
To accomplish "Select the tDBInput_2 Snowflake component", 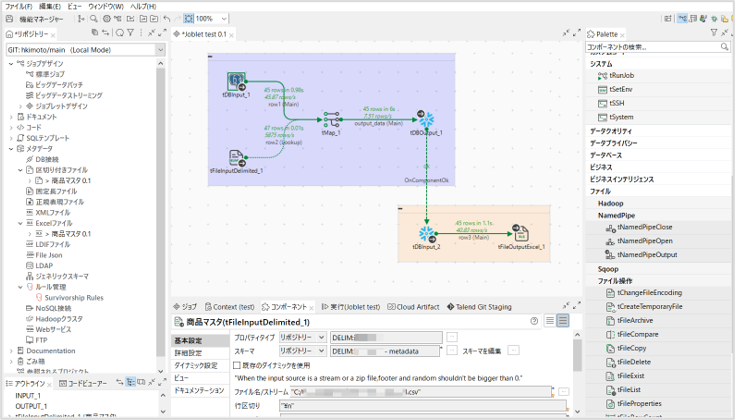I will click(x=426, y=233).
